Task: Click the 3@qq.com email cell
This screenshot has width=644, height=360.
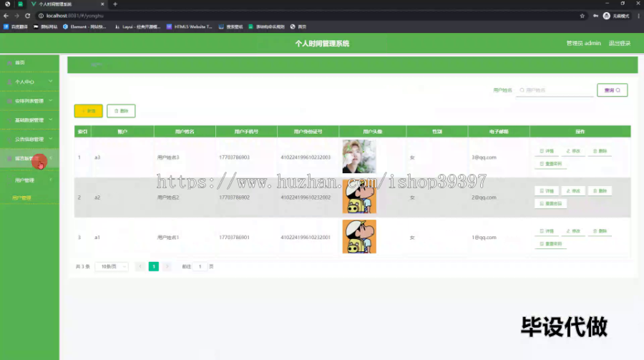Action: point(484,157)
